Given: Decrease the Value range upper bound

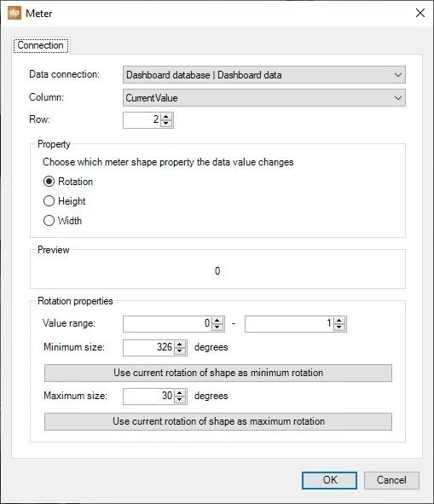Looking at the screenshot, I should click(x=339, y=327).
